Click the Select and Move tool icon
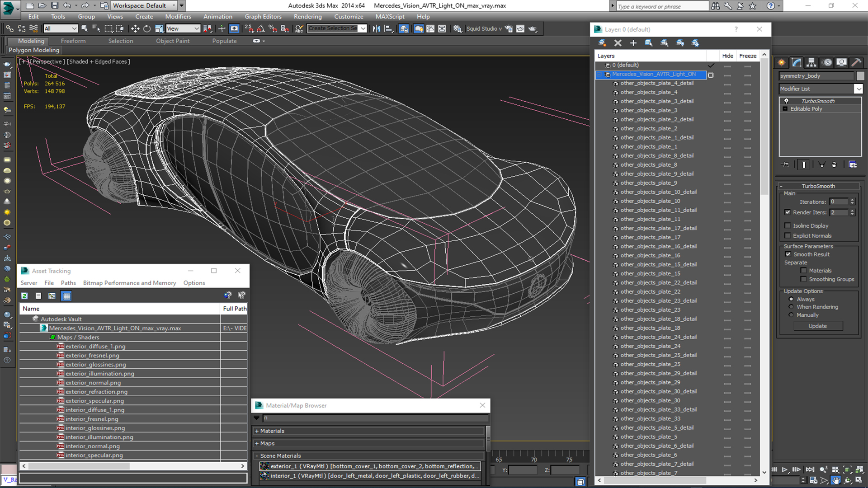 pyautogui.click(x=135, y=28)
